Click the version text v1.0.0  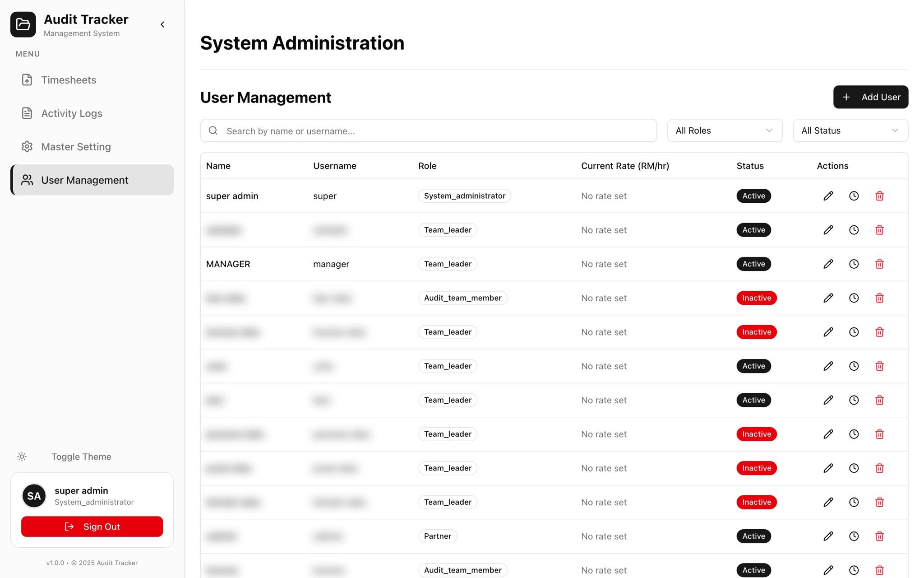click(55, 563)
